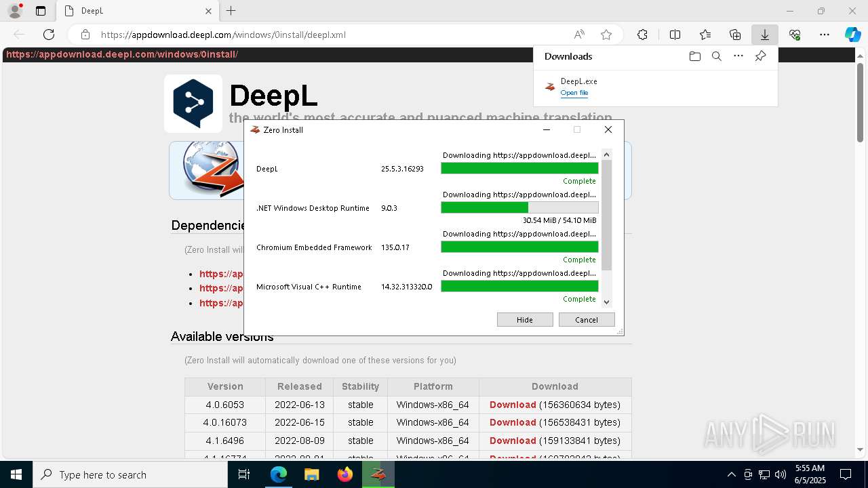Click the first dependency link
The height and width of the screenshot is (488, 868).
point(221,274)
